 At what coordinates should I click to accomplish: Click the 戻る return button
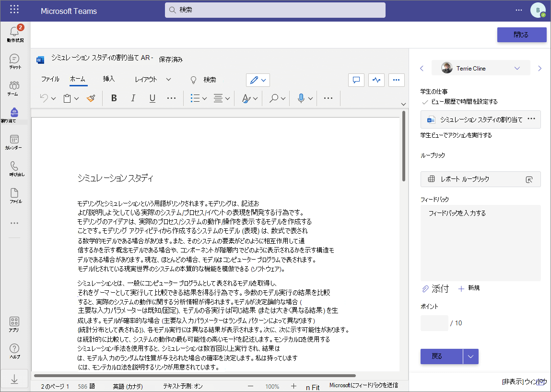point(441,356)
